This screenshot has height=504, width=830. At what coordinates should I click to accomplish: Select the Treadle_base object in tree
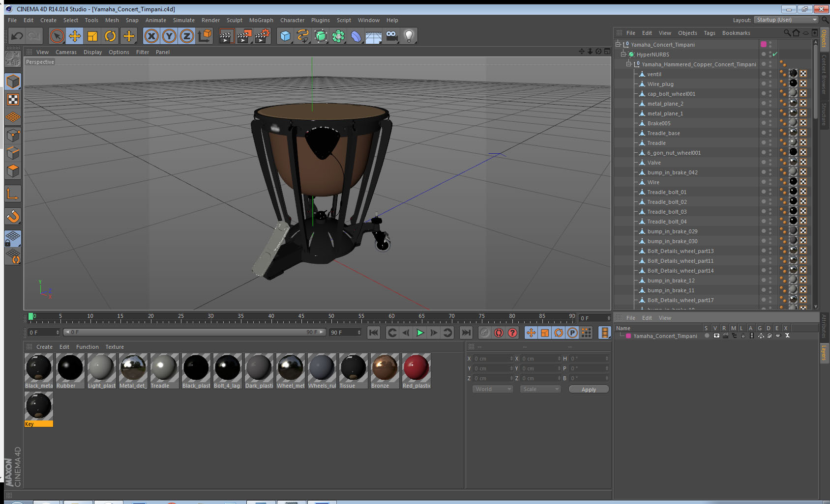(663, 133)
